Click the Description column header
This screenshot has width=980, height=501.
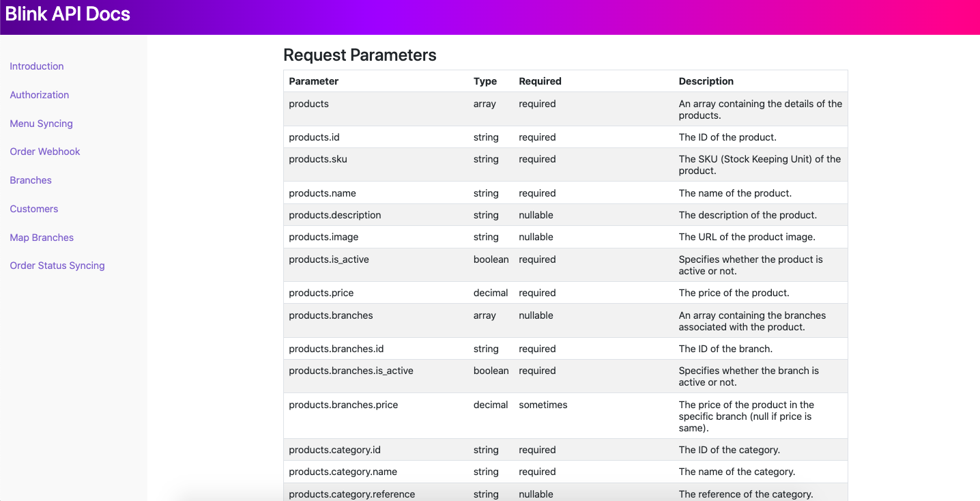click(x=706, y=81)
